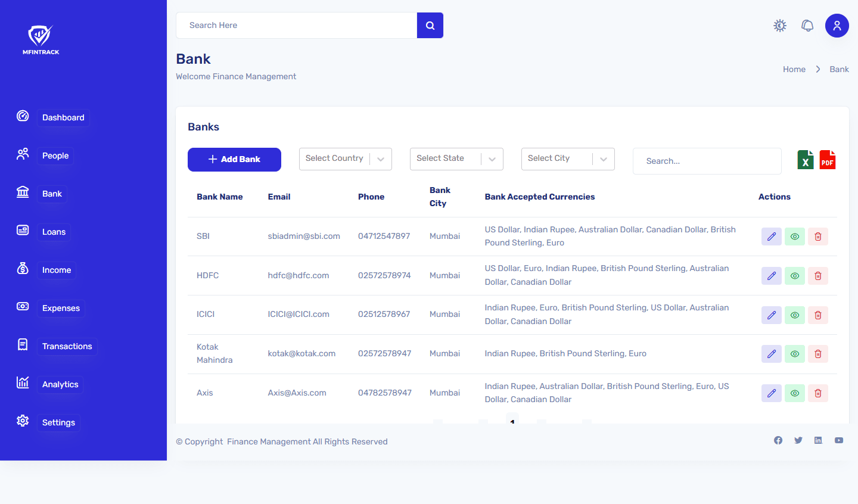This screenshot has height=504, width=858.
Task: Expand the Select State dropdown
Action: [x=456, y=158]
